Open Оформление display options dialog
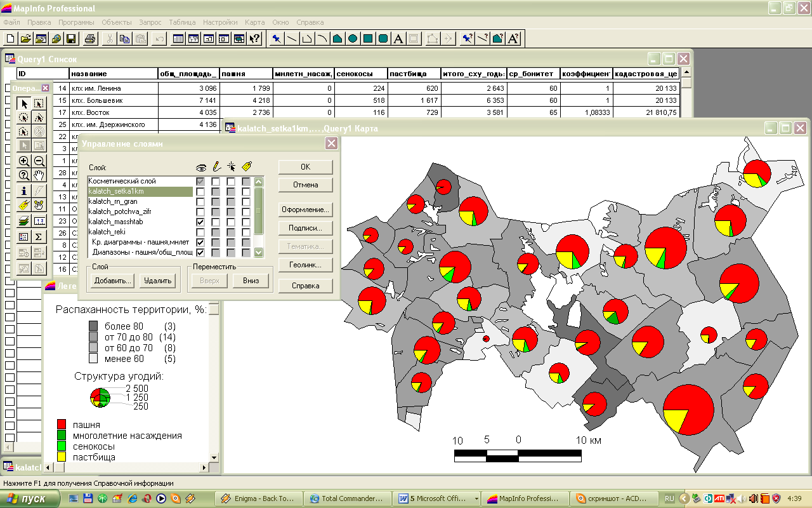Image resolution: width=812 pixels, height=508 pixels. (305, 210)
